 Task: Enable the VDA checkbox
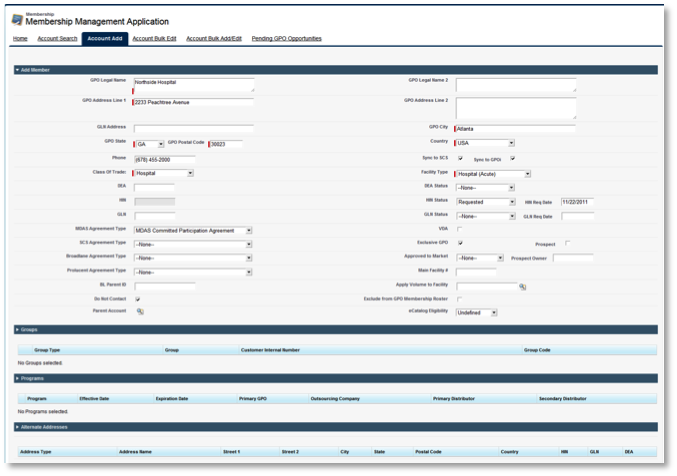pyautogui.click(x=459, y=229)
